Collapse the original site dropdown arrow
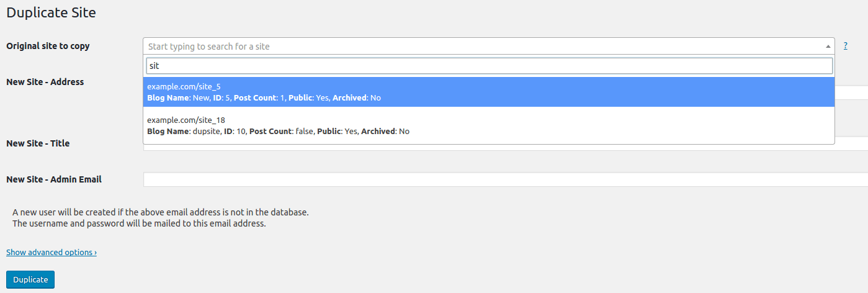 [x=828, y=47]
